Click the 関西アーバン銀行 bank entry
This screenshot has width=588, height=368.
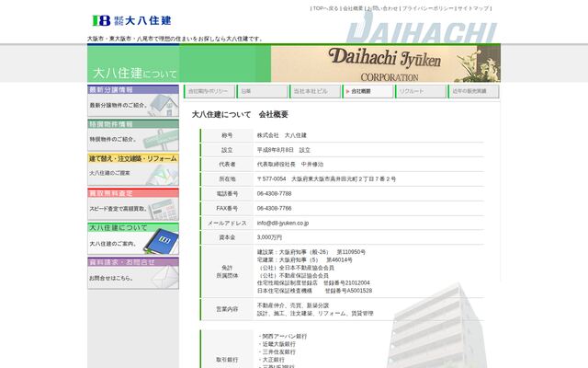[283, 337]
